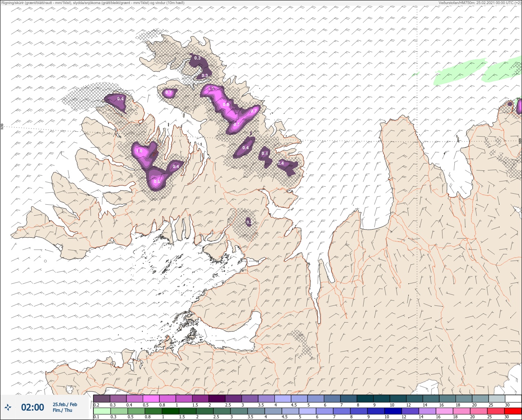Click the Rigning/skúrir map title header text
This screenshot has width=522, height=420.
[93, 3]
